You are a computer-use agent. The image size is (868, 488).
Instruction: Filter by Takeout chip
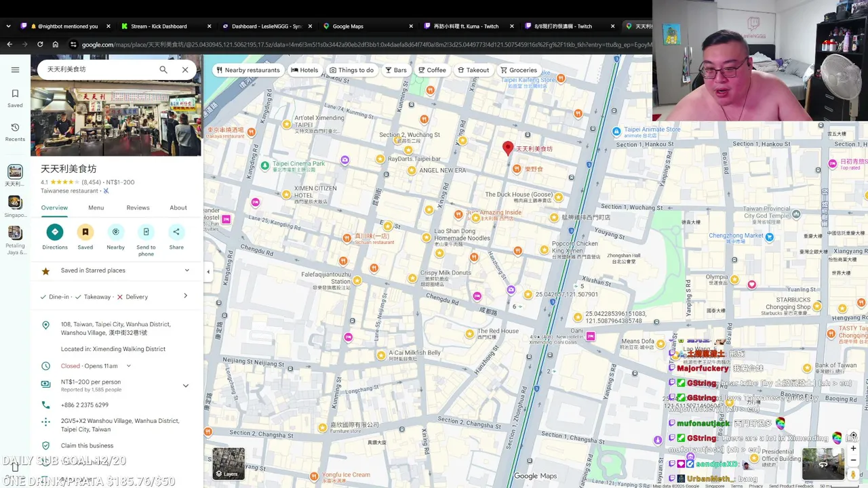click(473, 70)
